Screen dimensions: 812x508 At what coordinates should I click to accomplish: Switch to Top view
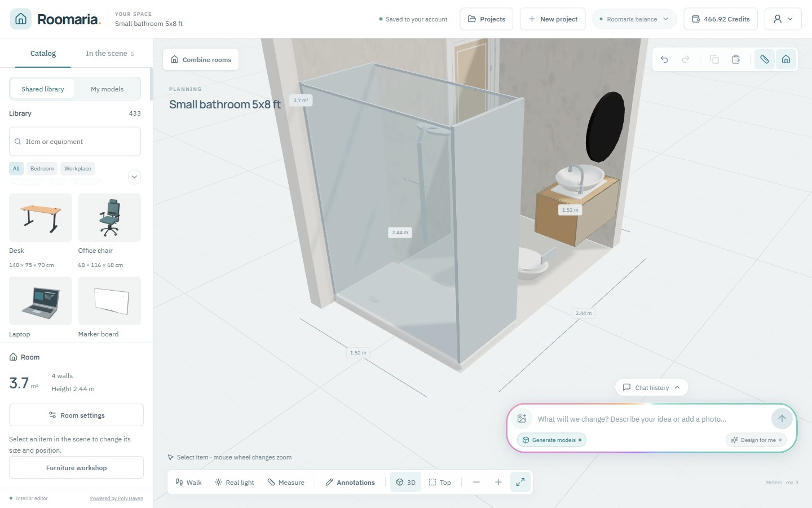click(x=440, y=482)
